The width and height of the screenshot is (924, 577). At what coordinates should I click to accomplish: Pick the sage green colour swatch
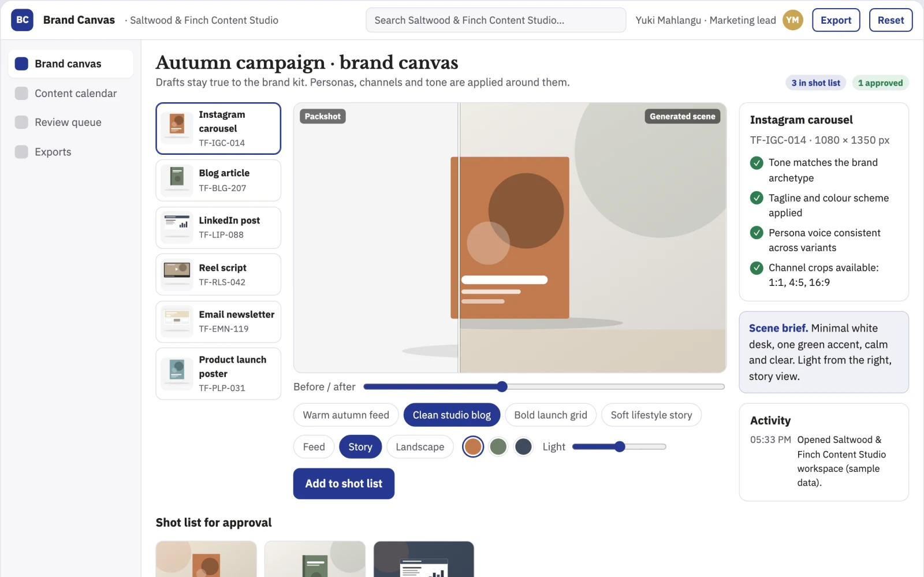(498, 446)
